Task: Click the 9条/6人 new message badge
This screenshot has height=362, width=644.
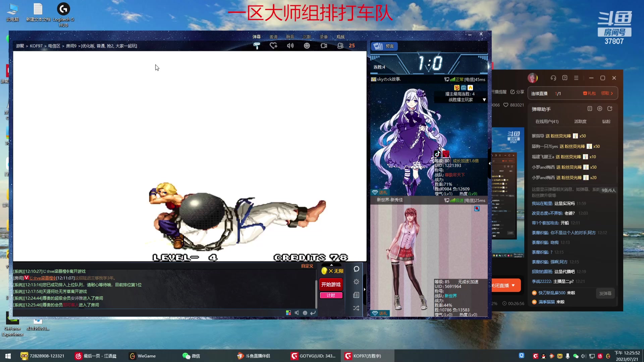Action: pos(608,190)
